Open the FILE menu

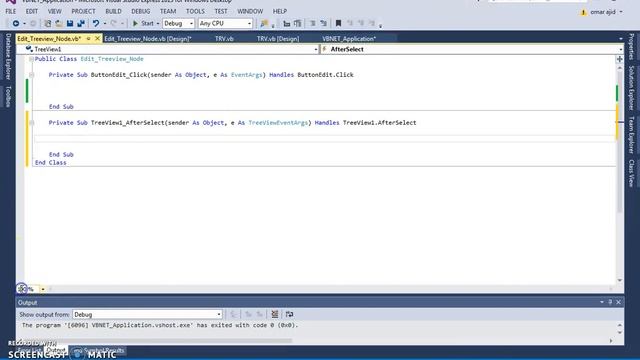(x=11, y=11)
